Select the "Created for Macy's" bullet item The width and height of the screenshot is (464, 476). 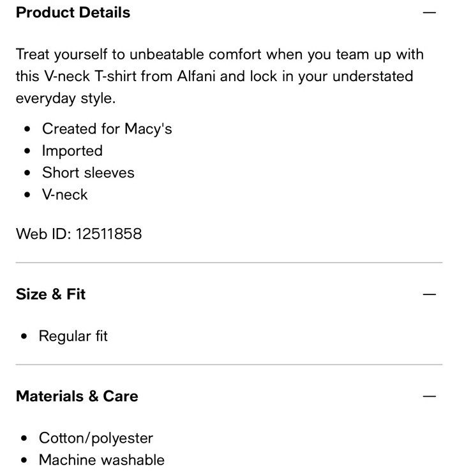[x=107, y=128]
